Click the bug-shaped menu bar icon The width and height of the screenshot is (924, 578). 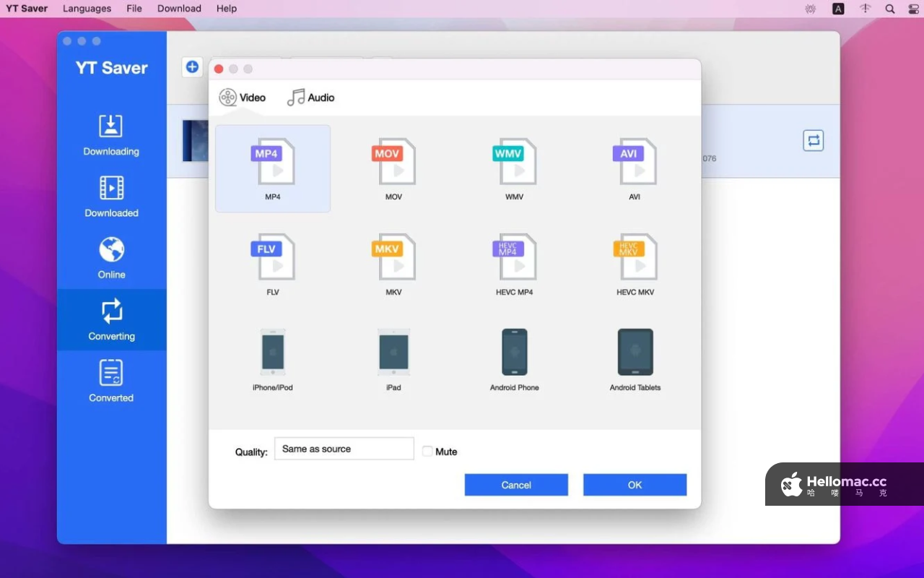[811, 9]
